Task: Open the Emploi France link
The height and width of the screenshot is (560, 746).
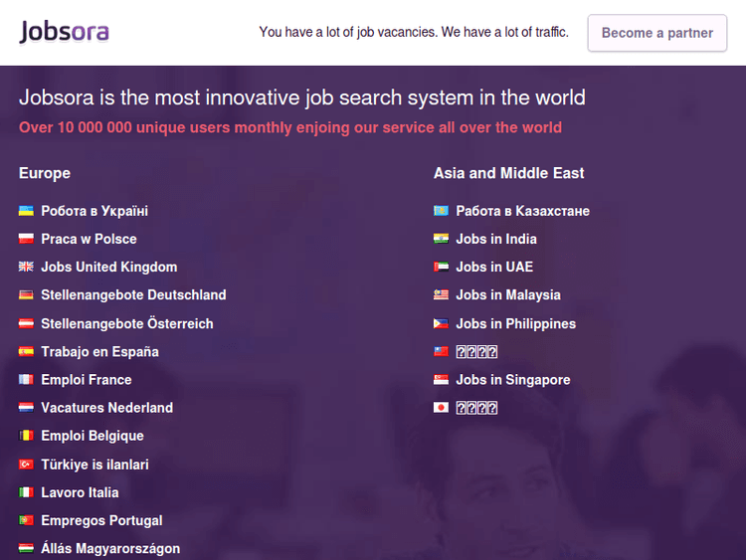Action: click(87, 380)
